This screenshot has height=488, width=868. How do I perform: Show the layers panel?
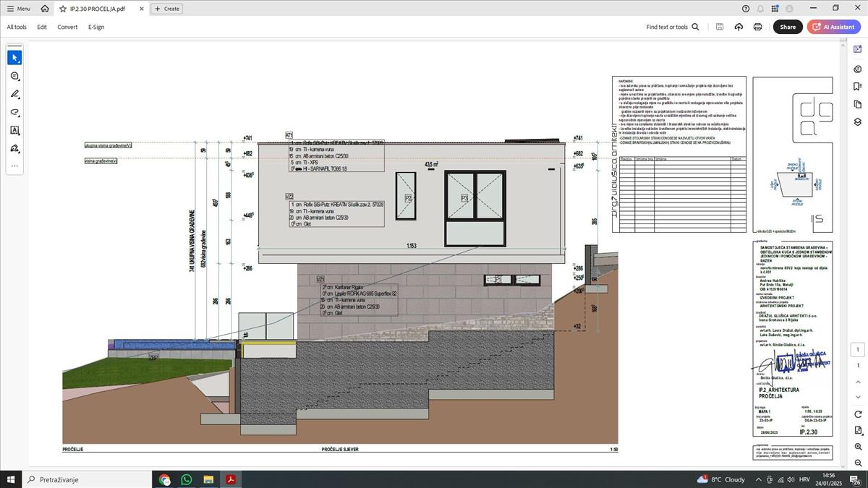(x=858, y=121)
